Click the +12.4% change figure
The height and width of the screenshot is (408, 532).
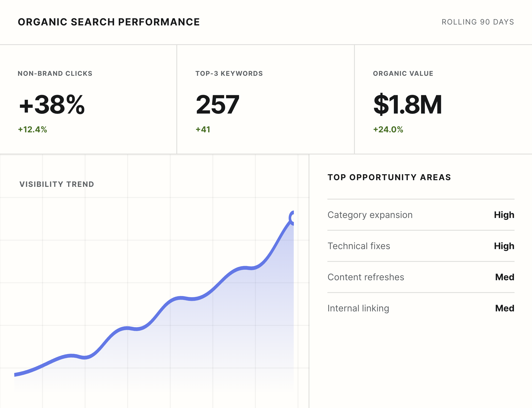pyautogui.click(x=32, y=129)
